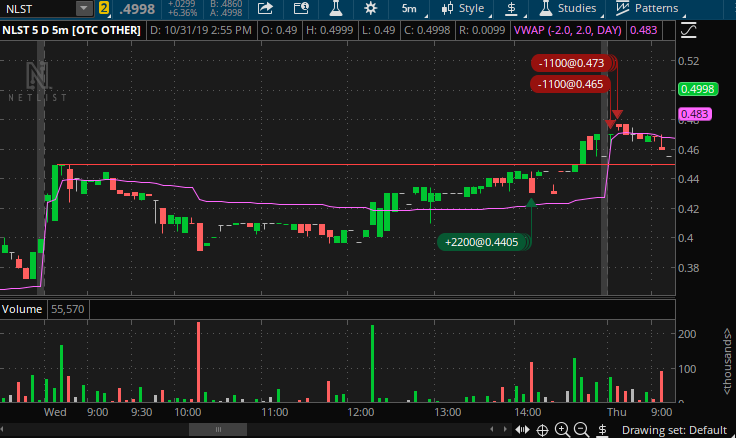Click the 0.483 VWAP value in the header

[x=643, y=31]
